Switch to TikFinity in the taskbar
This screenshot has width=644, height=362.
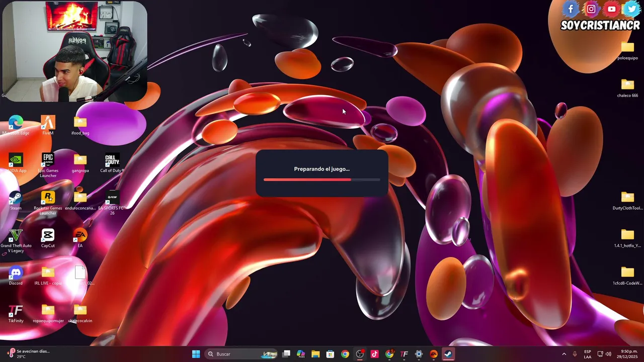404,354
